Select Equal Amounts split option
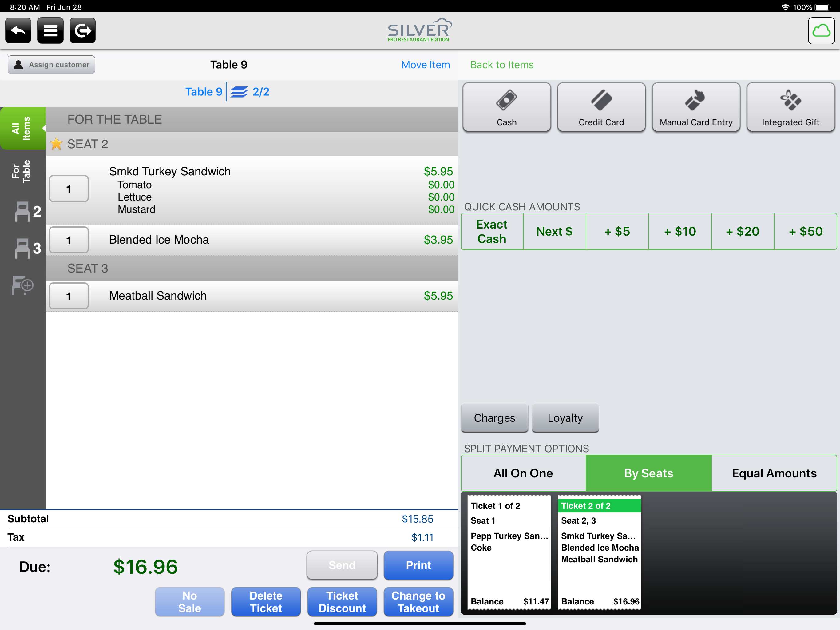The width and height of the screenshot is (840, 630). pos(774,473)
